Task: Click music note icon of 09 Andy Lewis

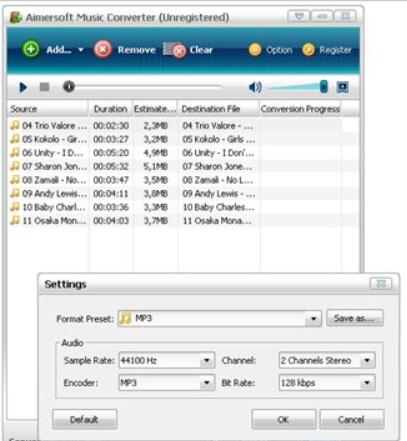Action: (15, 193)
